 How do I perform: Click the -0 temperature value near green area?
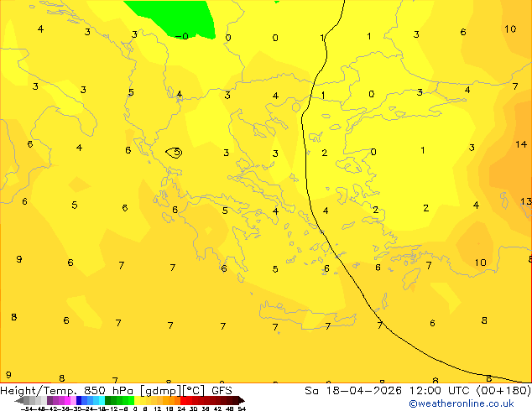[182, 36]
